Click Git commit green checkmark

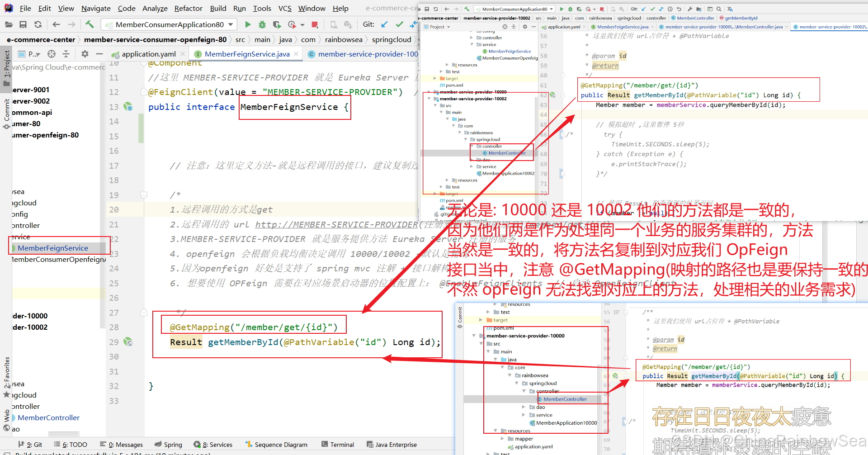click(399, 24)
